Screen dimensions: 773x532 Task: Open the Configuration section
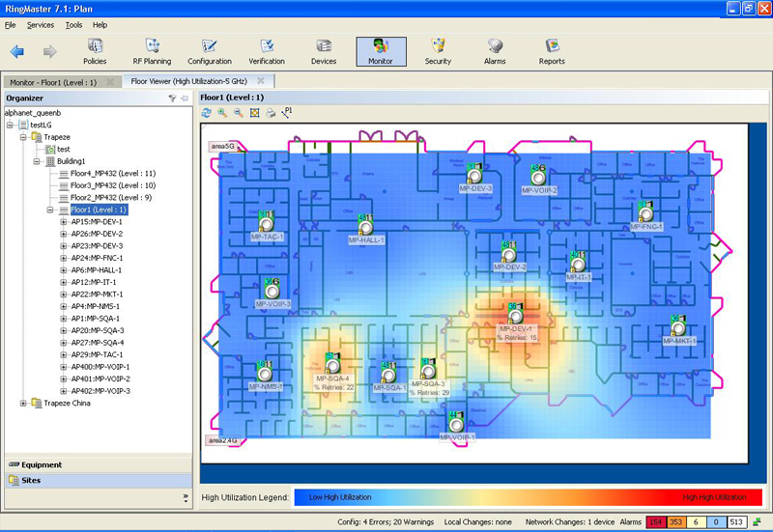tap(210, 52)
